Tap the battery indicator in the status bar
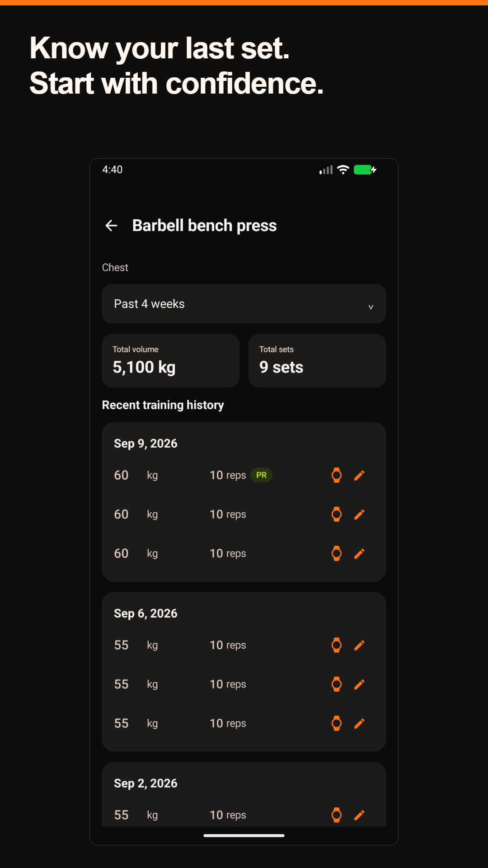 (x=365, y=170)
